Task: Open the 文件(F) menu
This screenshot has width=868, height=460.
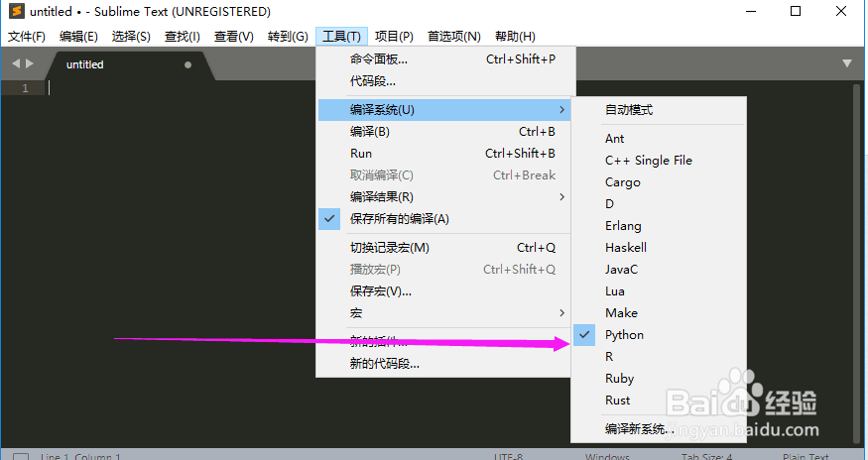Action: 27,37
